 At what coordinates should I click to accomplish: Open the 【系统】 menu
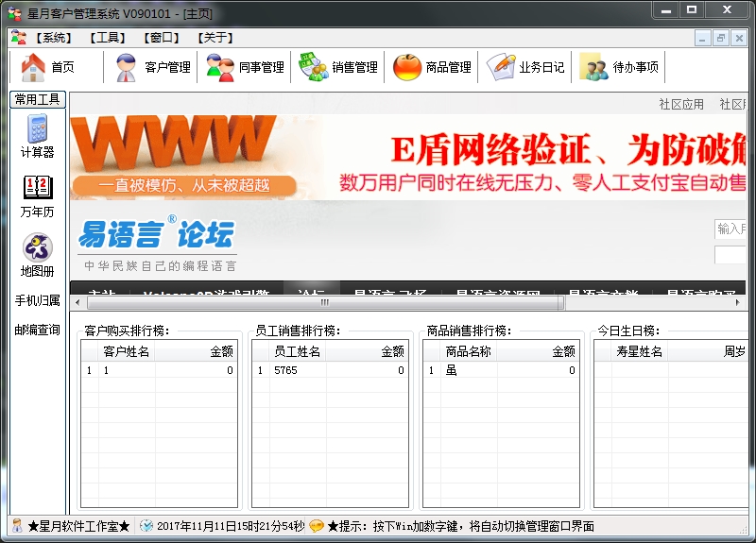pyautogui.click(x=54, y=38)
